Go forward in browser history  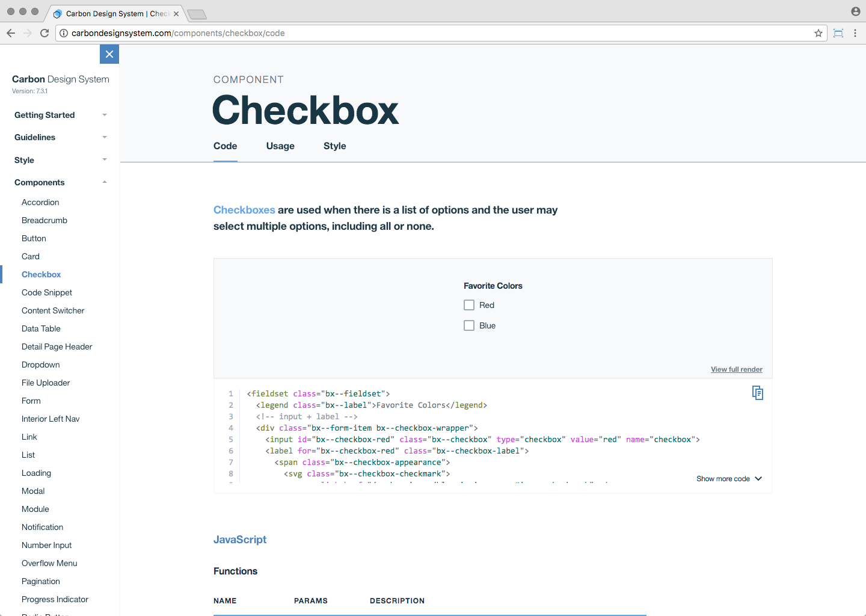[x=28, y=33]
